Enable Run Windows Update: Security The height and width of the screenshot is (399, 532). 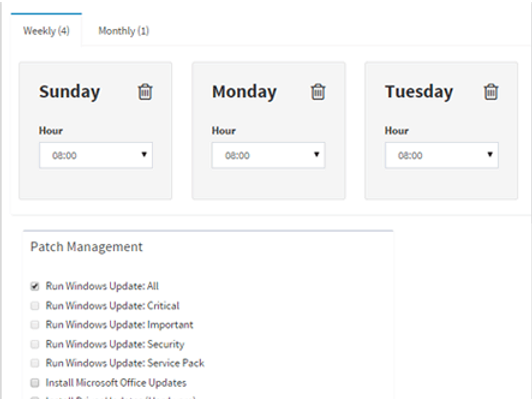click(35, 344)
